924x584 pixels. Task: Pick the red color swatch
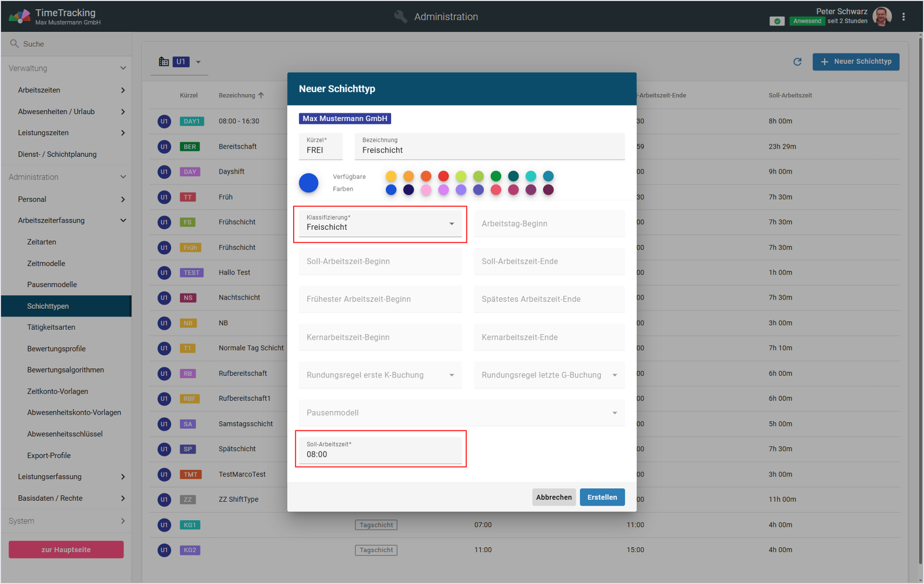443,176
